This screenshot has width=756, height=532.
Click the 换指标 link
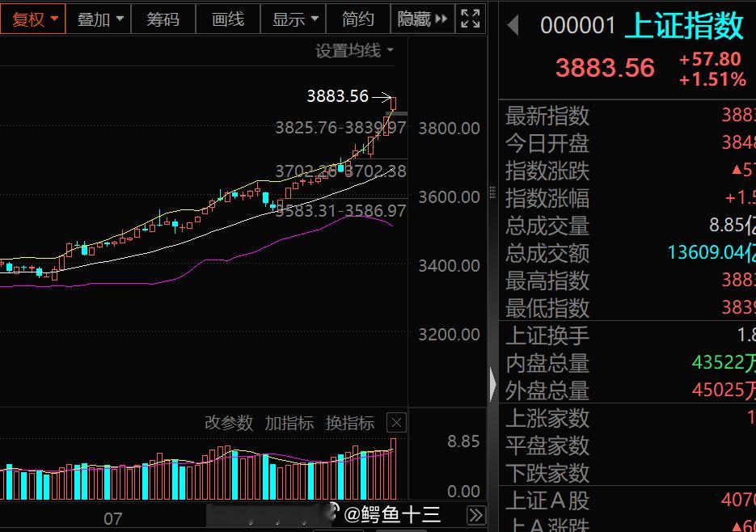(x=350, y=423)
